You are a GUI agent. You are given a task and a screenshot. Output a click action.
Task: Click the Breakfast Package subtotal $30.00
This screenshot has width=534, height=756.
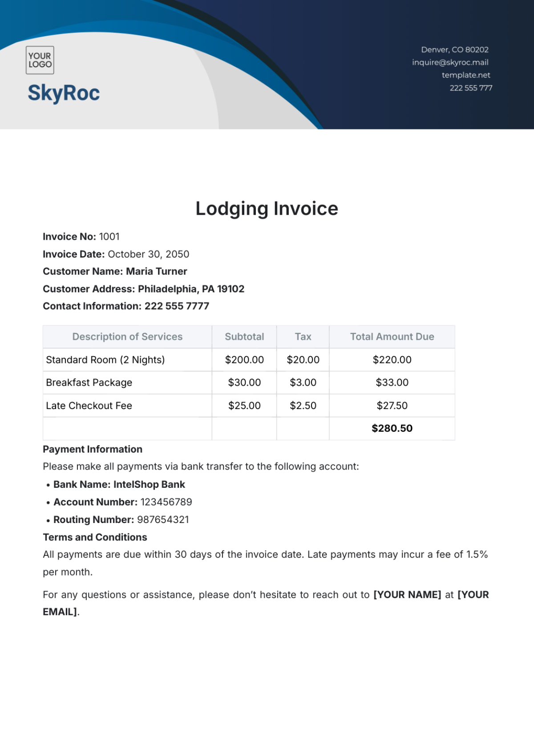244,382
